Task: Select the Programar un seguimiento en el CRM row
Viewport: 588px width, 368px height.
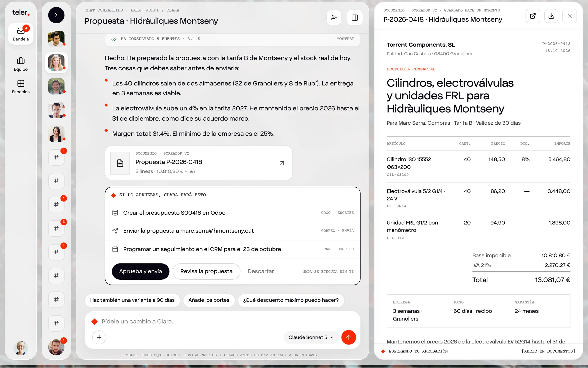Action: tap(233, 249)
